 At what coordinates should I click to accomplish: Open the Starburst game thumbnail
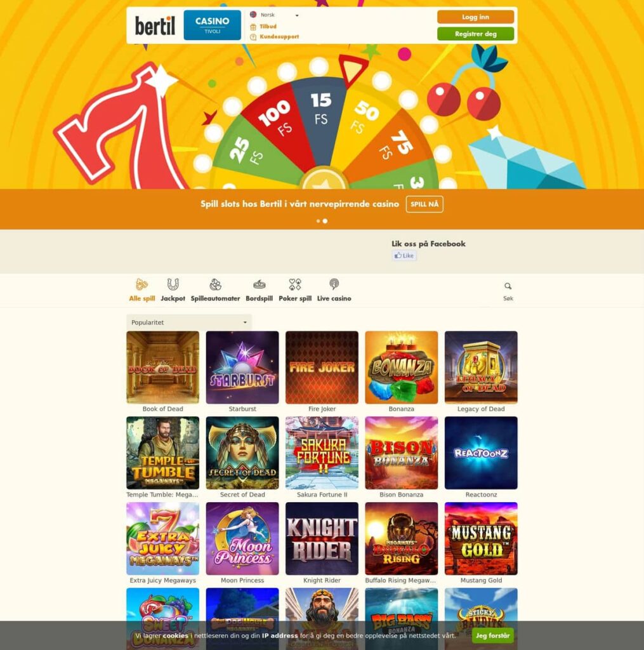(242, 368)
